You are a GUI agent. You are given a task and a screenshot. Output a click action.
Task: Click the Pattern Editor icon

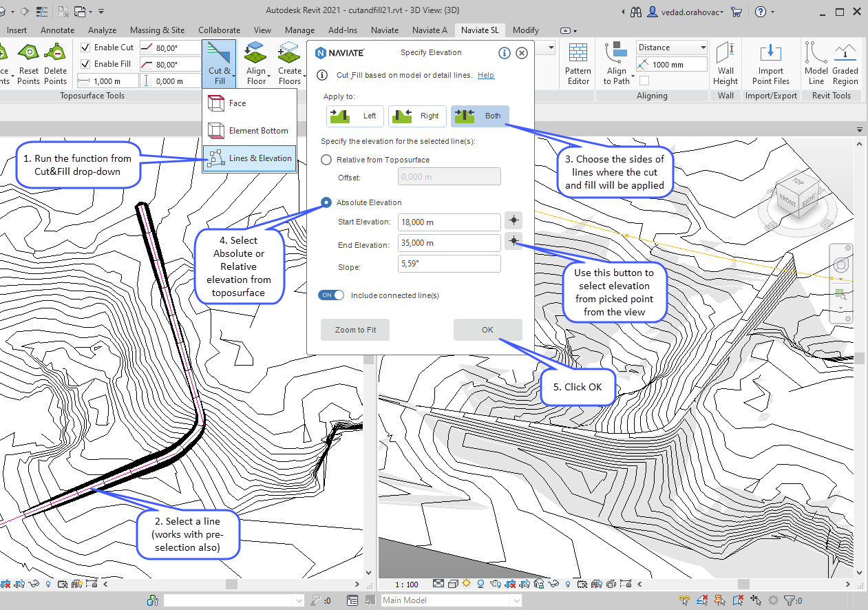point(578,63)
